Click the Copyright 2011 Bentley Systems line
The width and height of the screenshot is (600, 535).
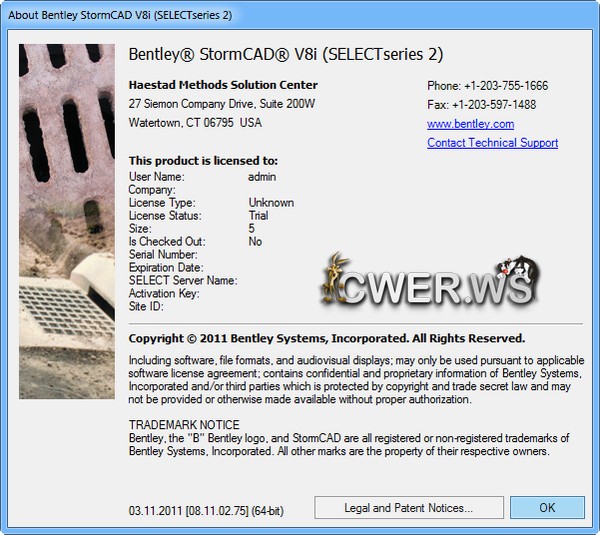pos(327,338)
